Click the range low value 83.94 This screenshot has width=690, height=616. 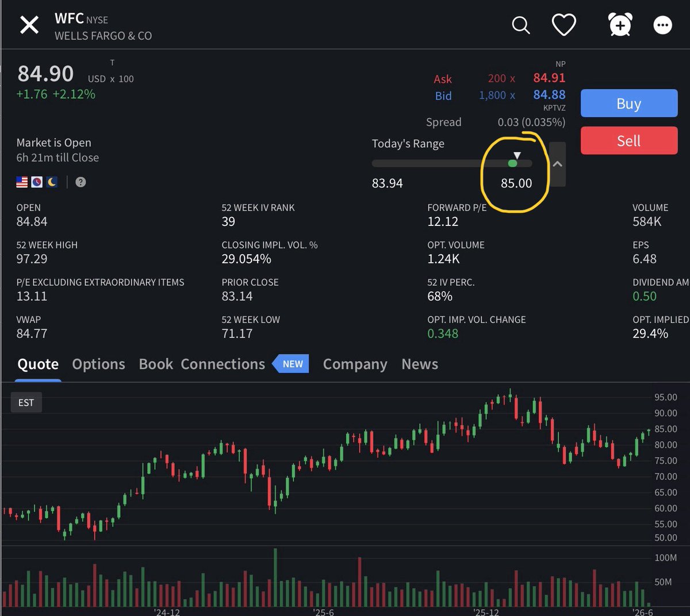pyautogui.click(x=388, y=183)
